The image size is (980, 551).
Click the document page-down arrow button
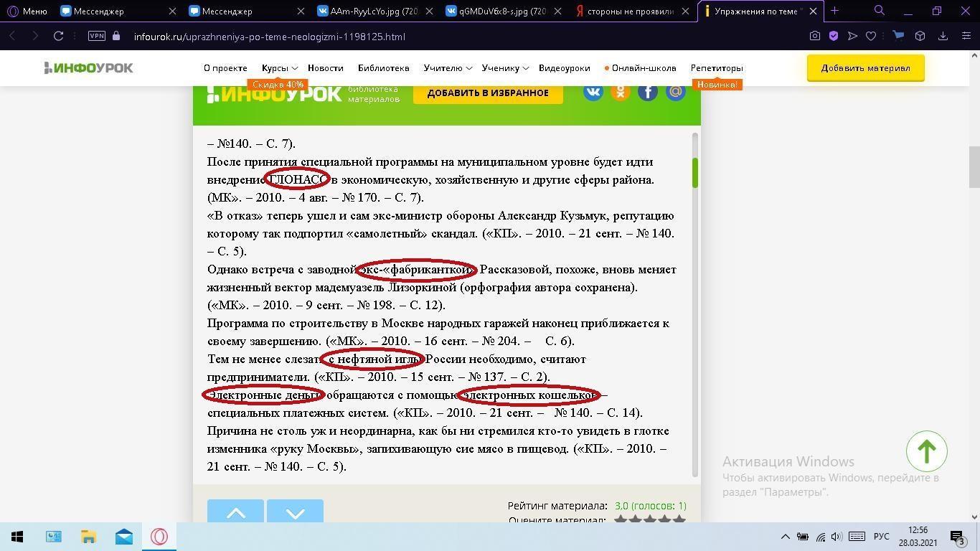pyautogui.click(x=295, y=512)
